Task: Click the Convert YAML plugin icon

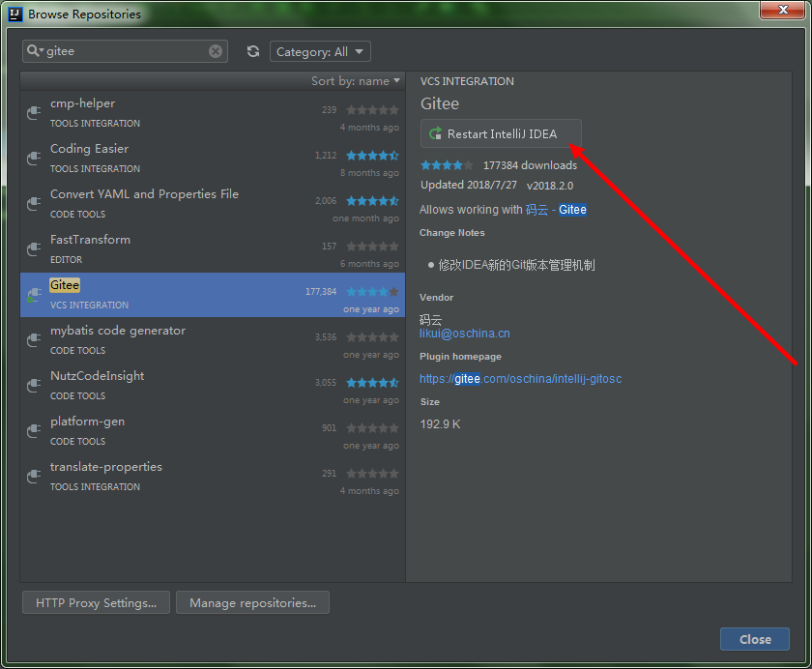Action: pos(34,203)
